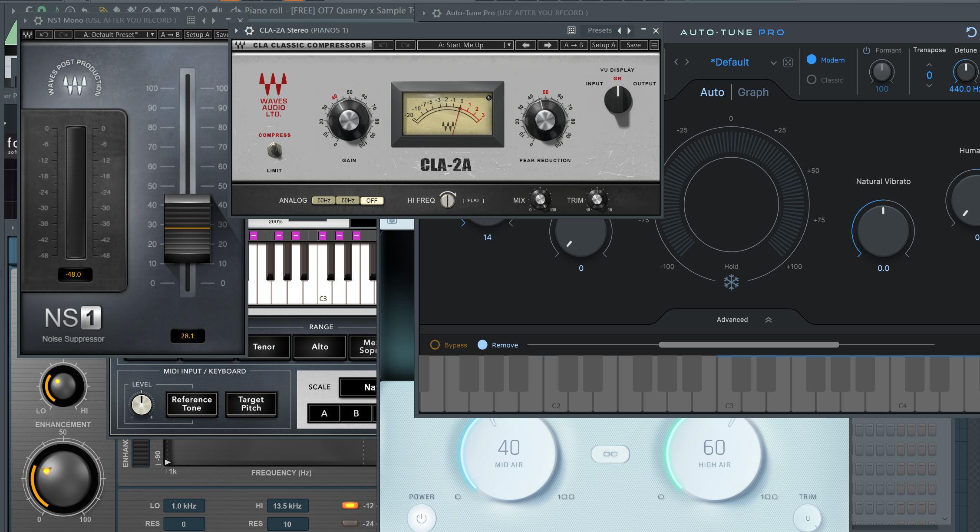The image size is (980, 532).
Task: Switch to the Auto tab
Action: [712, 92]
